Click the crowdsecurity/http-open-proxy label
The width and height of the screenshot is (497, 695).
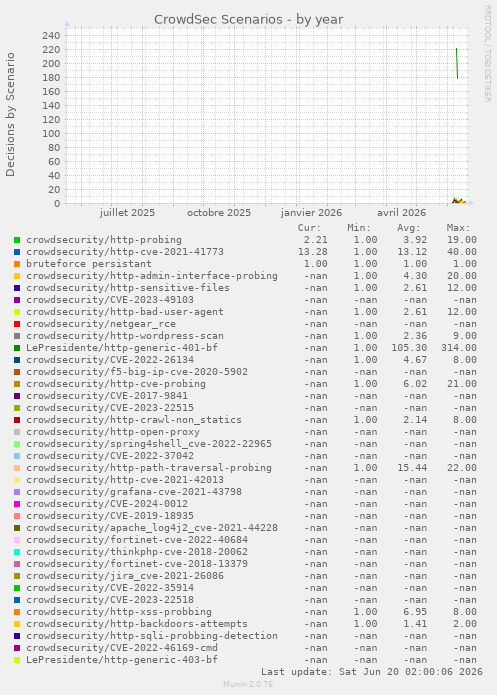(x=113, y=432)
